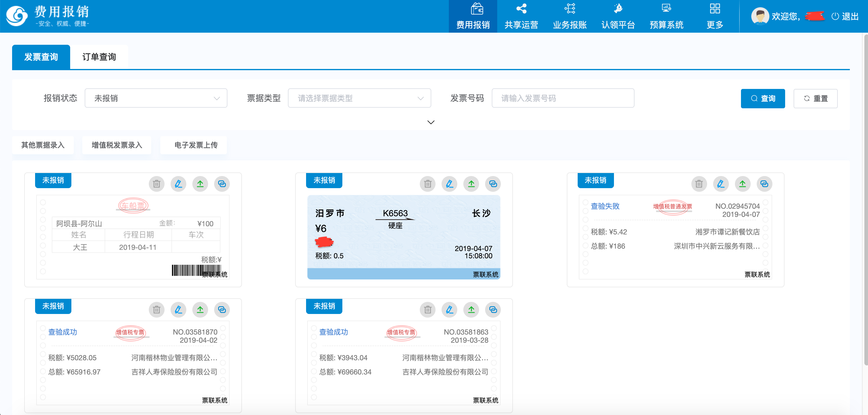Viewport: 868px width, 415px height.
Task: Open the 票据类型 dropdown
Action: (x=359, y=98)
